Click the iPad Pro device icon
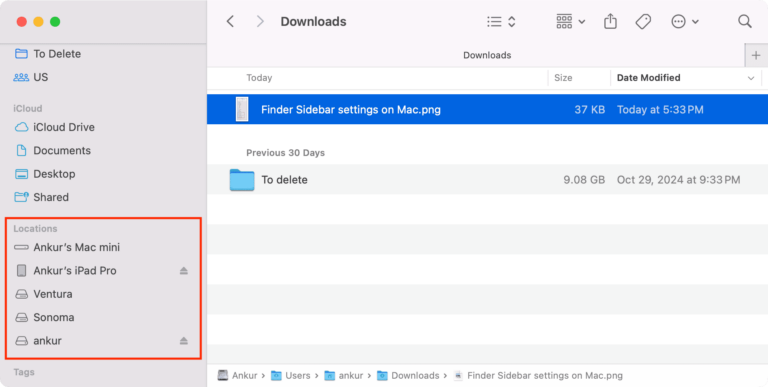768x387 pixels. pos(22,270)
